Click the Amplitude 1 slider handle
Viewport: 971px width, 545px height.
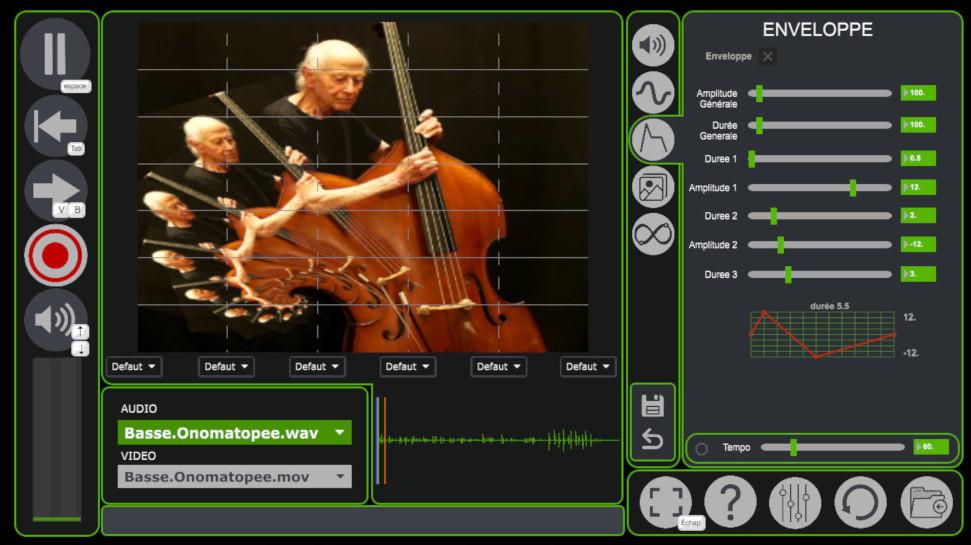[852, 188]
